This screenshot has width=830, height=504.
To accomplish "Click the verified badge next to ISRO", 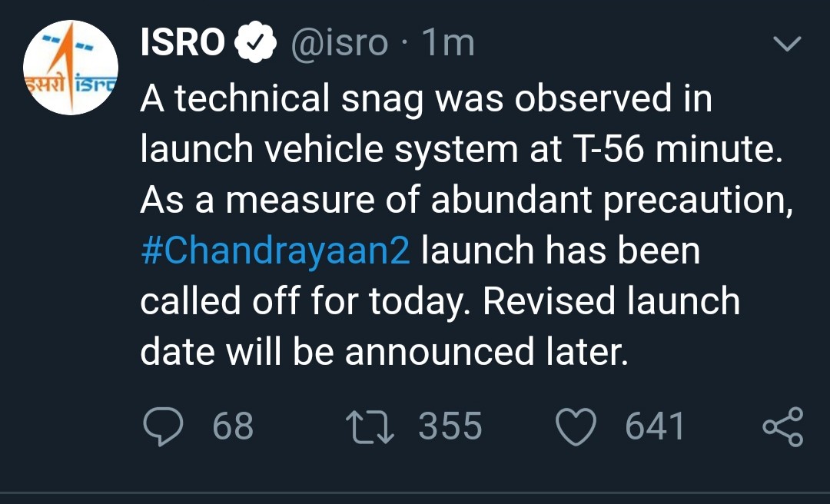I will tap(256, 42).
